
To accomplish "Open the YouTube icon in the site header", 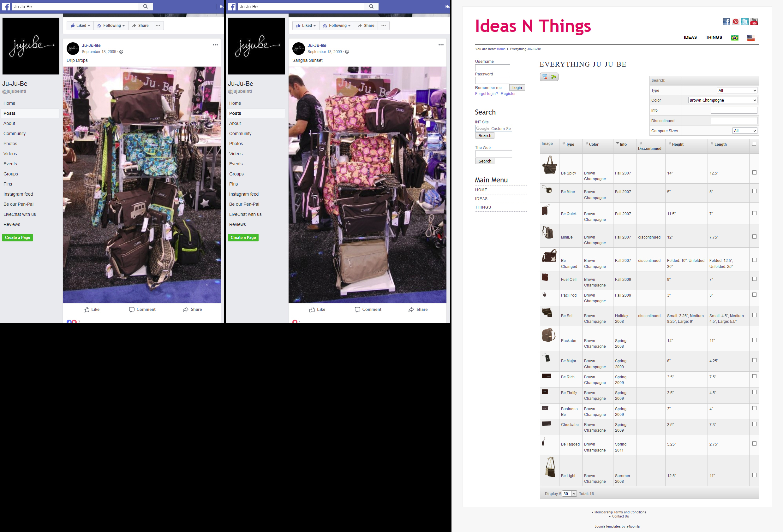I will pos(754,21).
